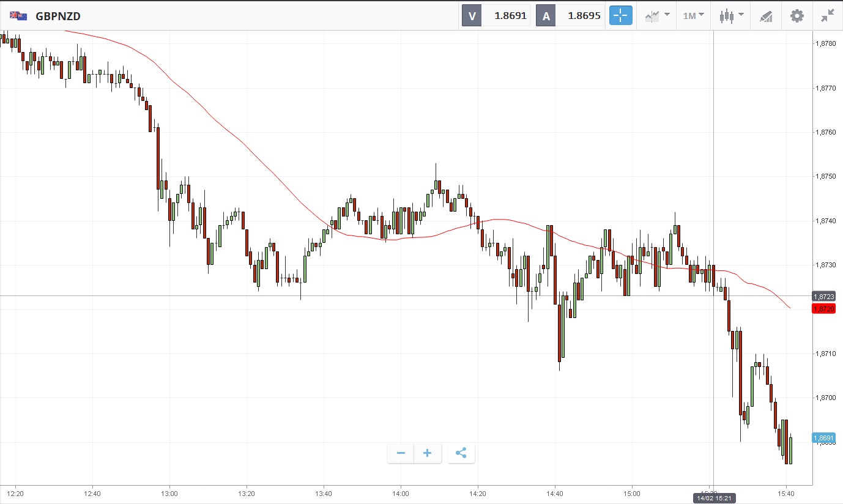Open the compare/indicators chart dropdown
Screen dimensions: 843x504
tap(657, 16)
